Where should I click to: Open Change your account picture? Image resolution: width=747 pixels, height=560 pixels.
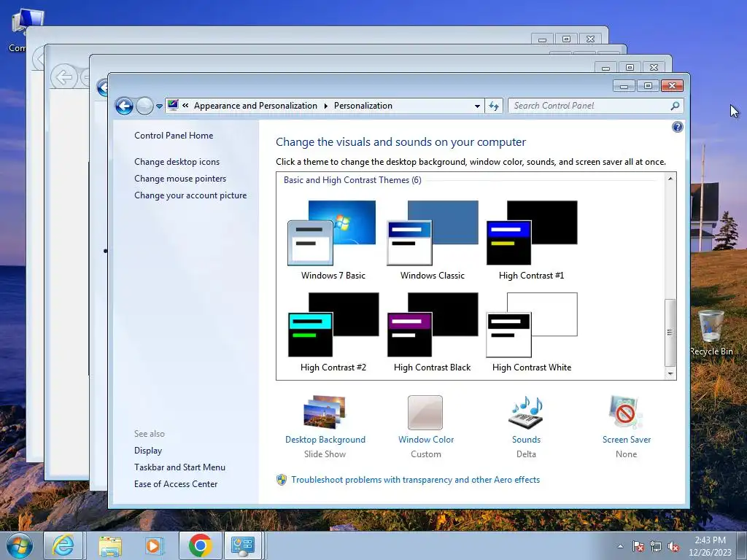pyautogui.click(x=190, y=195)
